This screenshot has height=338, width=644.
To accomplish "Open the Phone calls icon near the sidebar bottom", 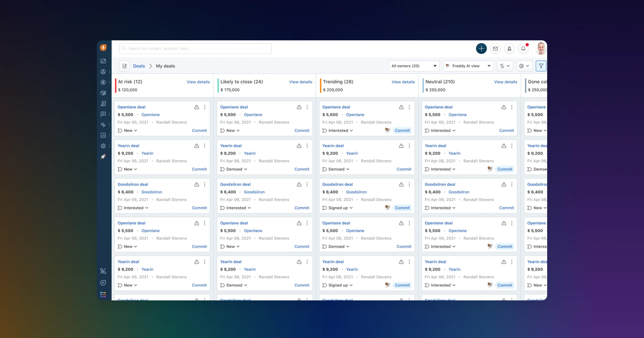I will pos(103,271).
